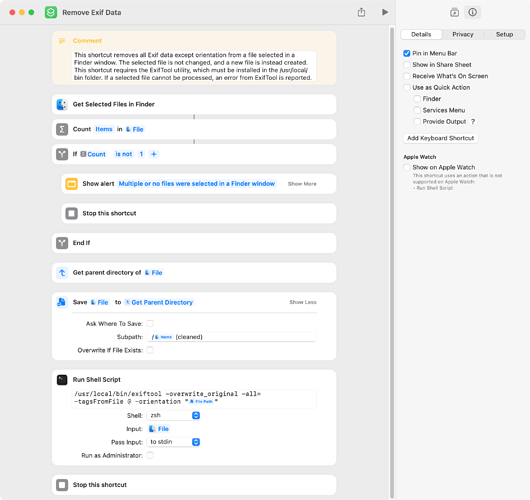Open the Pass Input to stdin dropdown
The width and height of the screenshot is (530, 500).
174,442
